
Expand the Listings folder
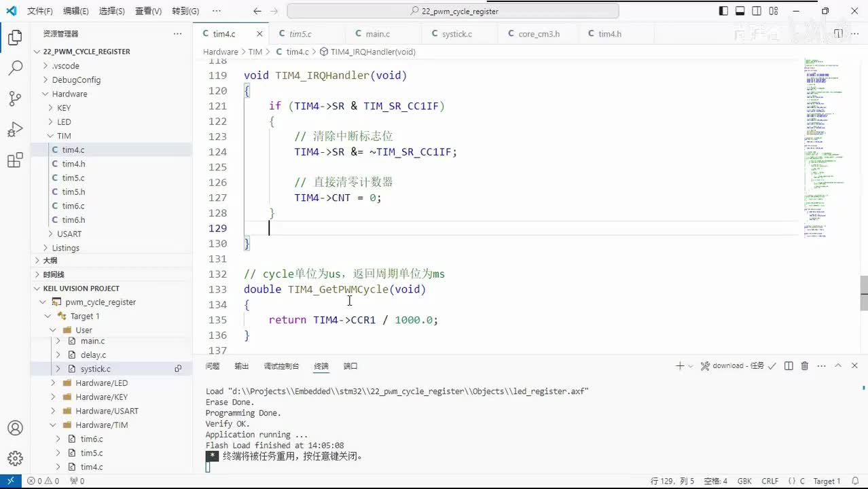(x=111, y=248)
